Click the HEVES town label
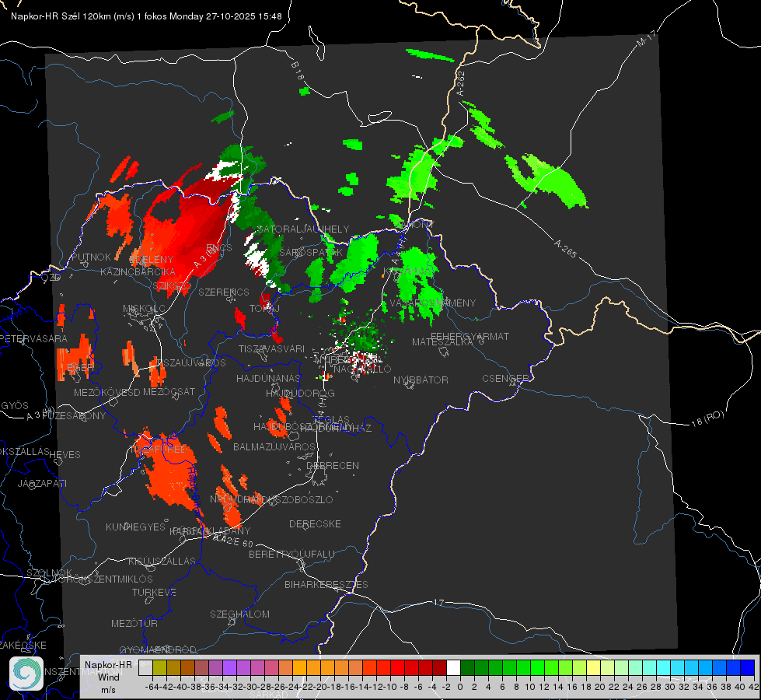 coord(65,455)
